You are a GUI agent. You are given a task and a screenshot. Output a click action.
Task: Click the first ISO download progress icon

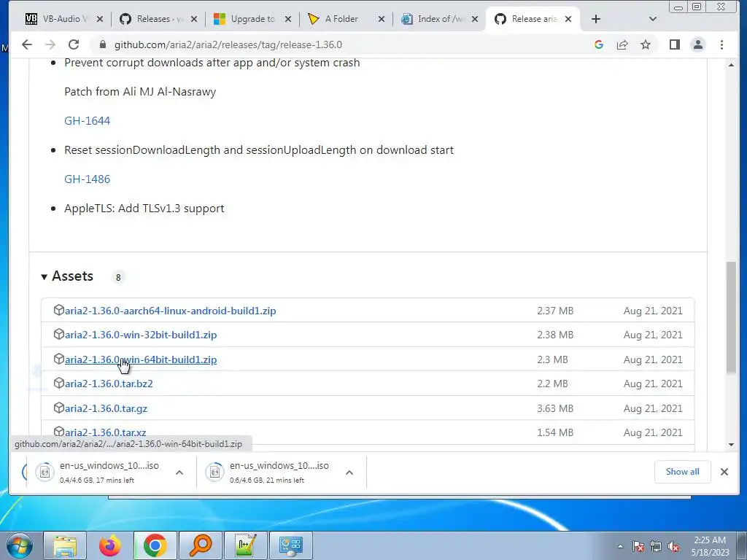(x=44, y=472)
